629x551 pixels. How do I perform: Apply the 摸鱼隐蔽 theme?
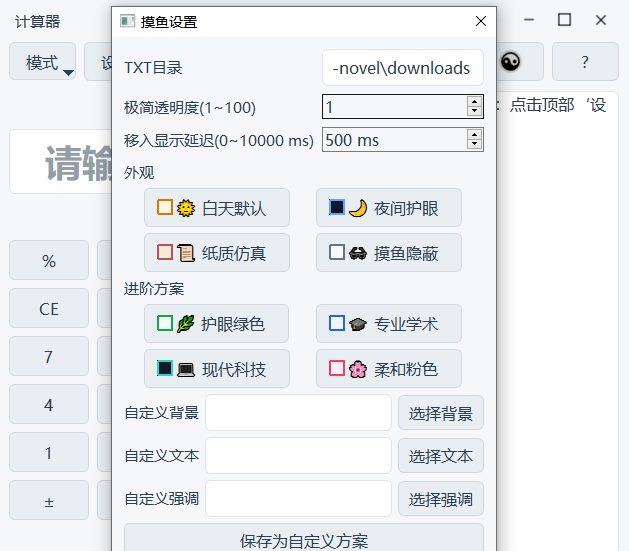coord(389,253)
